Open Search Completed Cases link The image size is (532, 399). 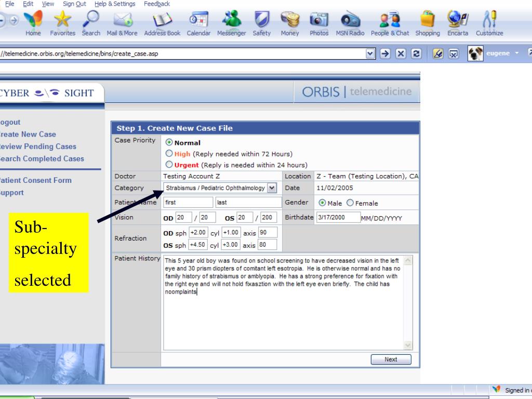(x=42, y=159)
